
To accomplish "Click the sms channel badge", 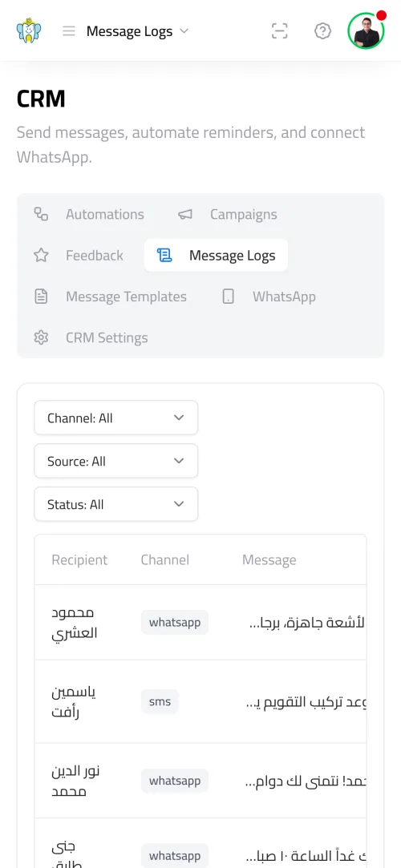I will 160,702.
